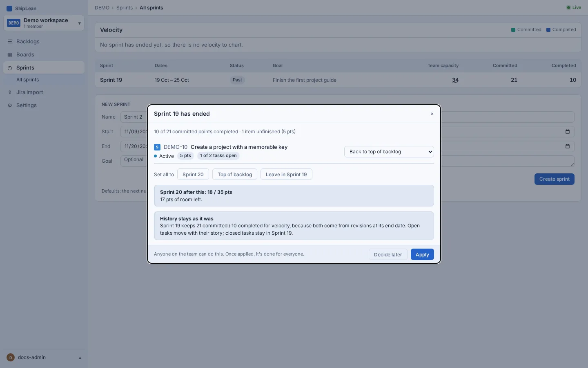
Task: Click the DEMO workspace badge
Action: [x=14, y=23]
